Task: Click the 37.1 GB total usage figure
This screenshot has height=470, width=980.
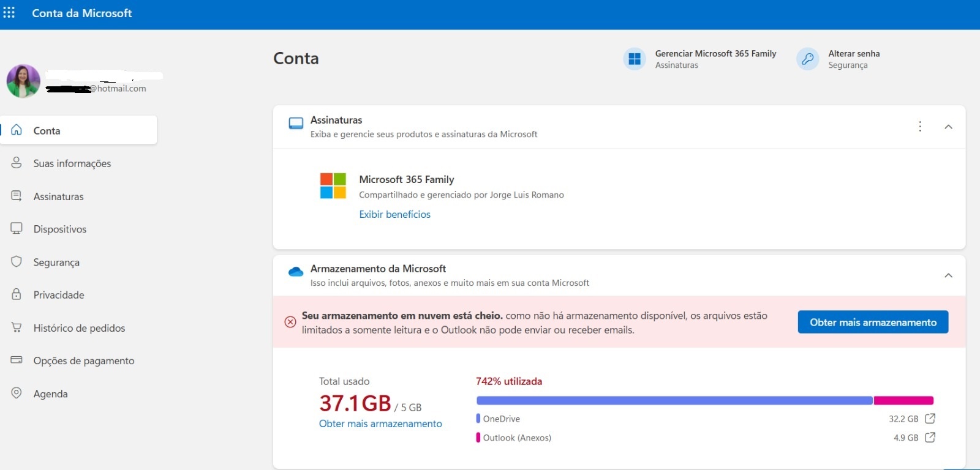Action: pyautogui.click(x=355, y=403)
